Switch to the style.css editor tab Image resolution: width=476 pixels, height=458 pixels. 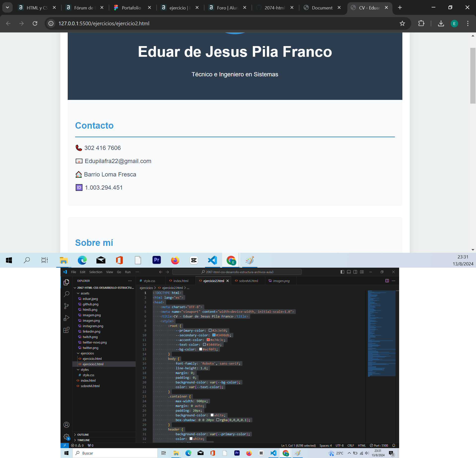[x=149, y=281]
